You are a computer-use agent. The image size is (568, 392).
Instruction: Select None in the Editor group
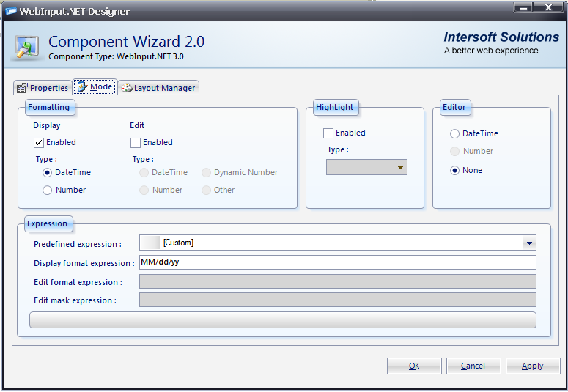tap(455, 171)
